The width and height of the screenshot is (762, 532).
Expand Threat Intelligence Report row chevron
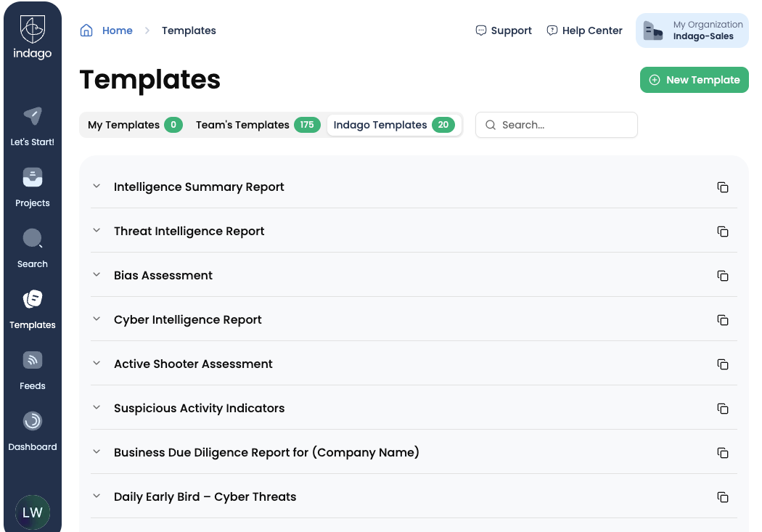pos(97,230)
